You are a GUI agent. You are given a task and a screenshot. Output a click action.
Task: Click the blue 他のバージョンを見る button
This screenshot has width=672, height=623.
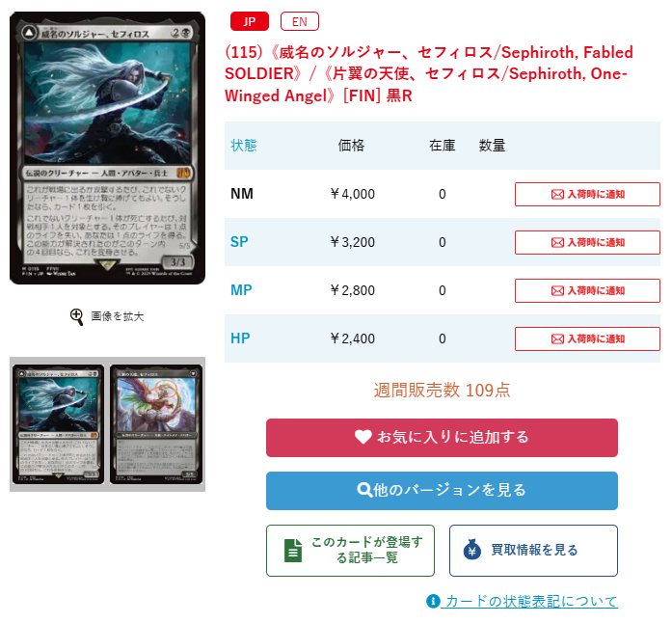coord(442,491)
